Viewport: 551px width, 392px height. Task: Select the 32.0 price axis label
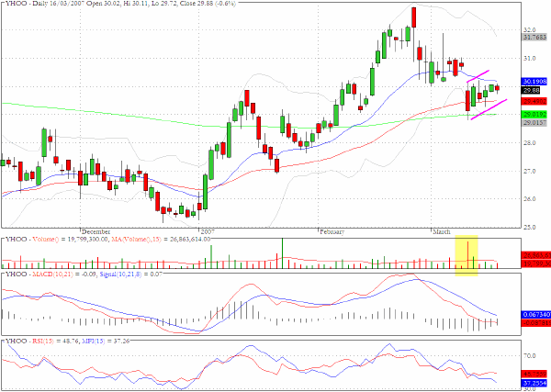pyautogui.click(x=530, y=30)
